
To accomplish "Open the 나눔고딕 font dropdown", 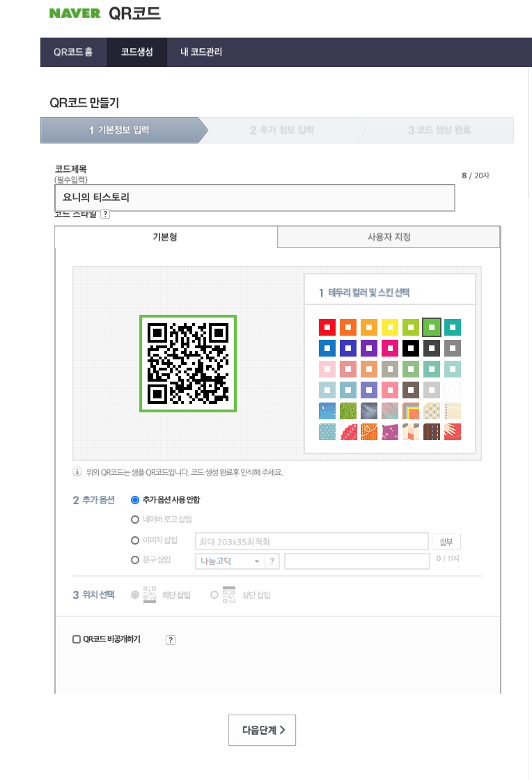I will [230, 561].
